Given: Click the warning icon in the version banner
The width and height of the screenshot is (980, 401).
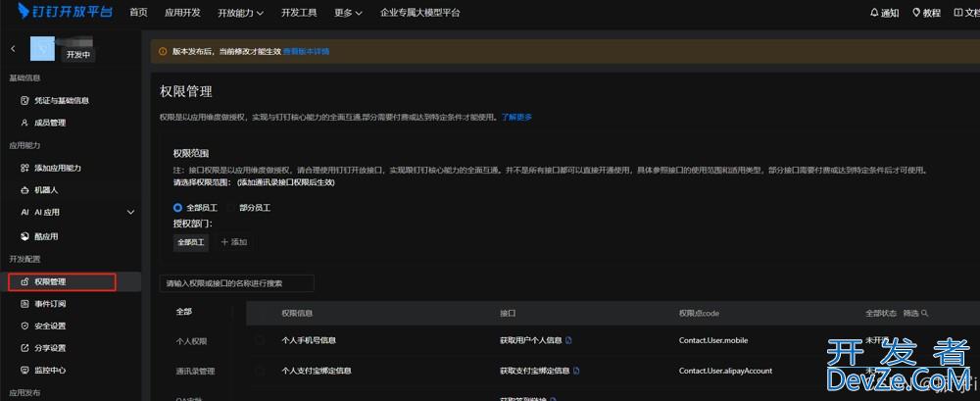Looking at the screenshot, I should (163, 51).
